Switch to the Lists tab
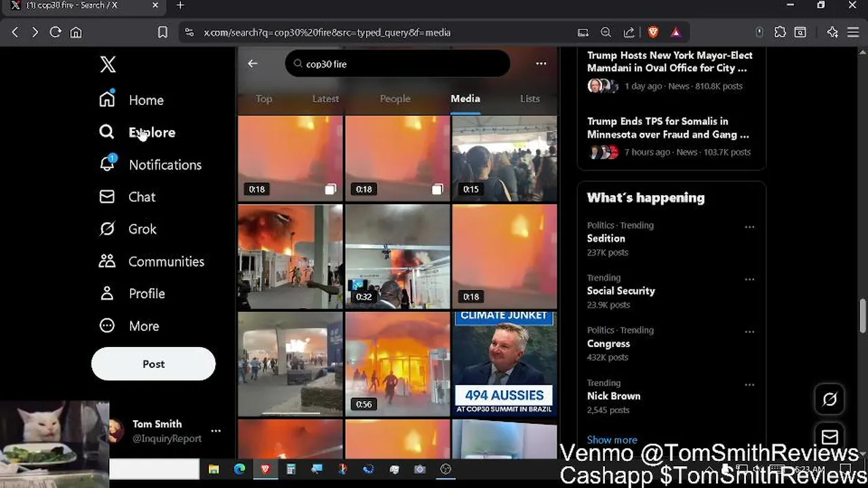The image size is (868, 488). pyautogui.click(x=530, y=98)
